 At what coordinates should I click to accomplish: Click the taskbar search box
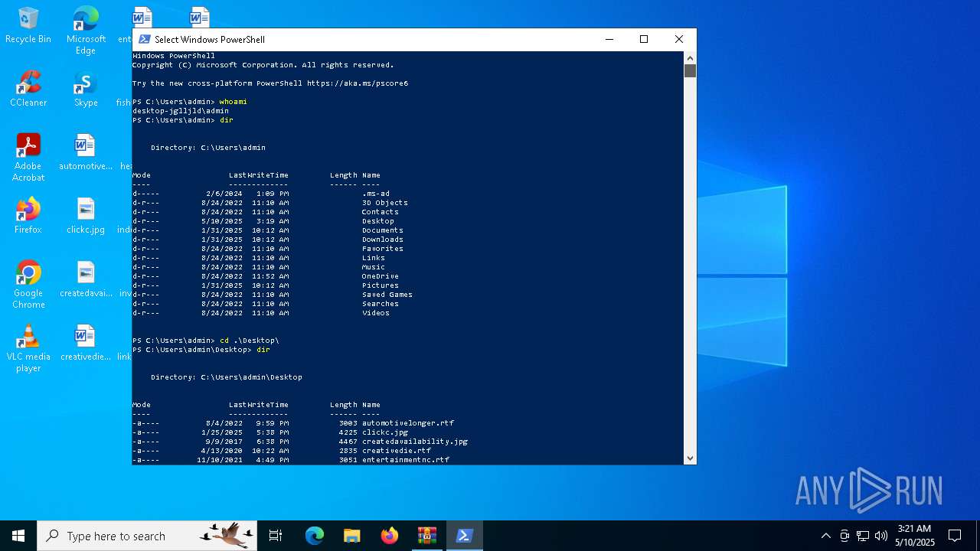tap(149, 536)
